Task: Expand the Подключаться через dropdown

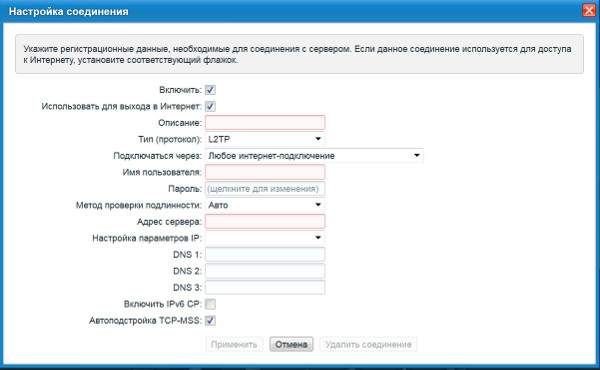Action: pos(314,156)
